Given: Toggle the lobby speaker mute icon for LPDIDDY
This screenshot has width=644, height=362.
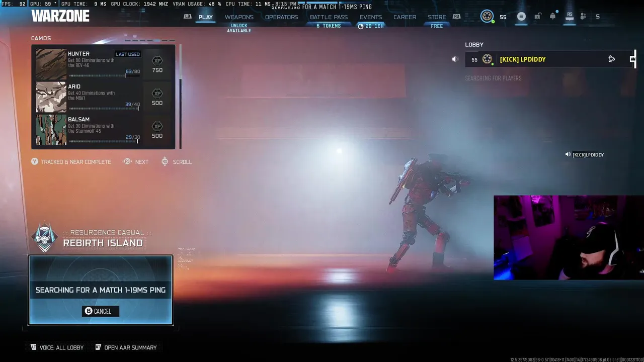Looking at the screenshot, I should pos(455,59).
